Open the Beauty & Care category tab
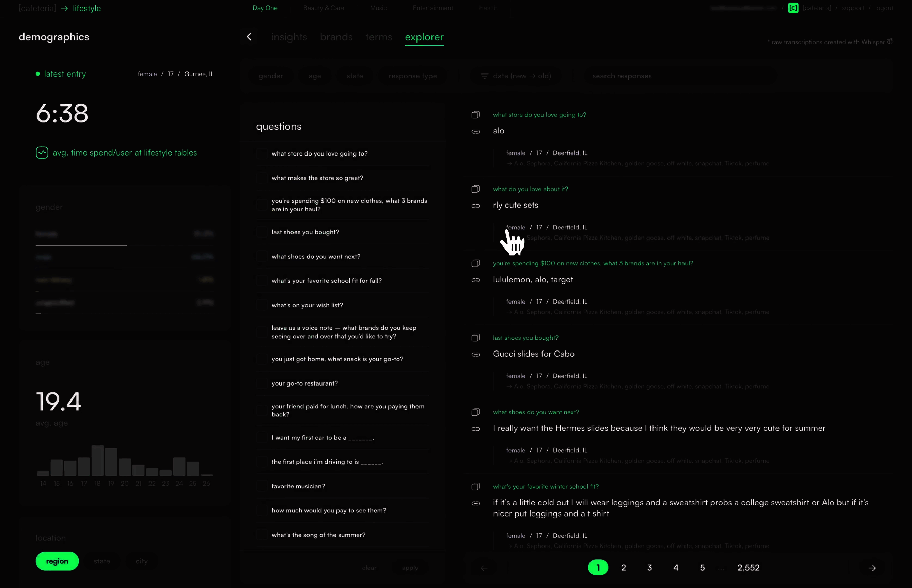 tap(323, 8)
